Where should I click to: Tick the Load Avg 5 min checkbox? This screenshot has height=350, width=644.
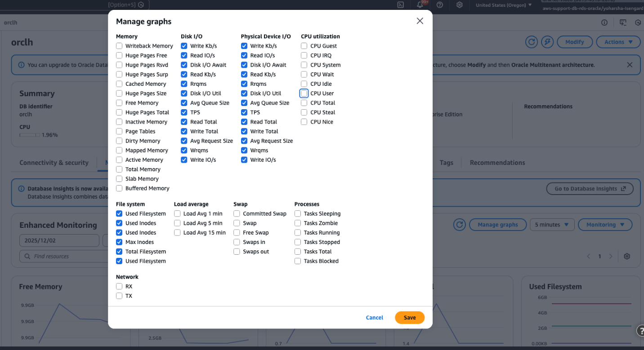pos(177,223)
